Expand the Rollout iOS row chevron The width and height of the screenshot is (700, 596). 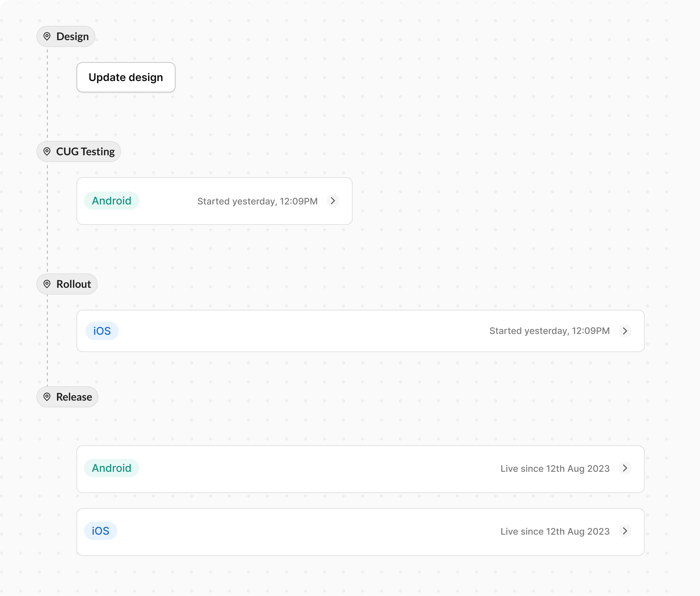pos(625,331)
